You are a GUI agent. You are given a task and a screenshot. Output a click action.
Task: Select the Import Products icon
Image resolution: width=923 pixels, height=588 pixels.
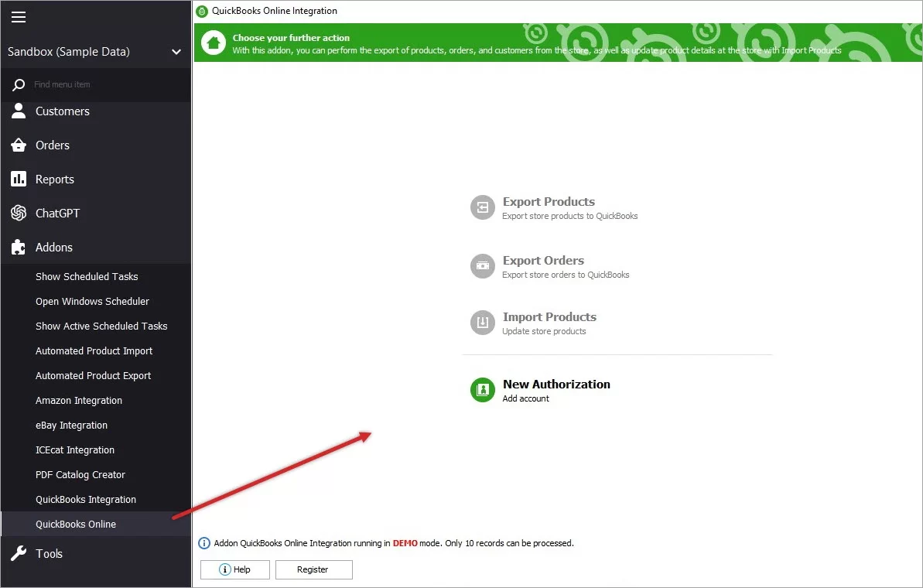482,323
